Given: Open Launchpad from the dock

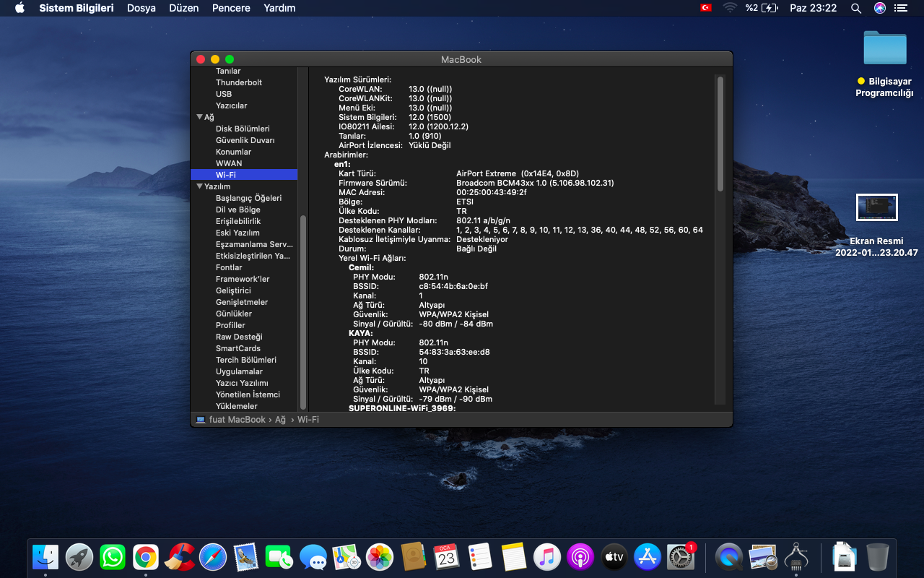Looking at the screenshot, I should coord(79,557).
